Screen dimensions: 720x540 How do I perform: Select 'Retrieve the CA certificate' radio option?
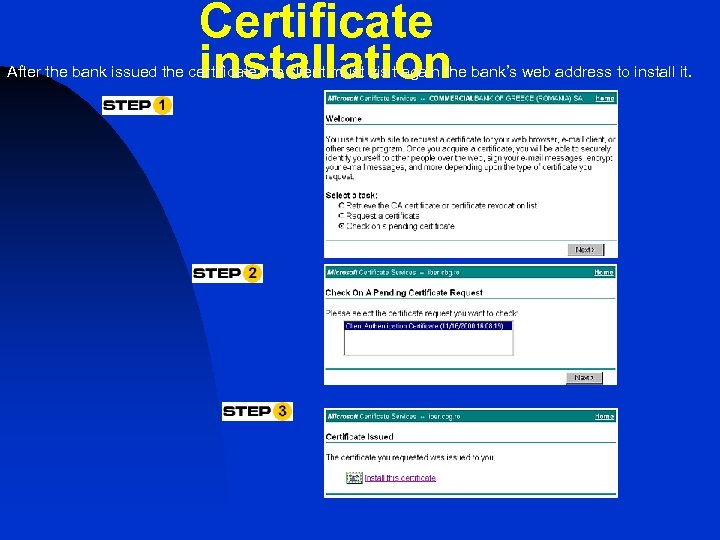click(x=341, y=205)
